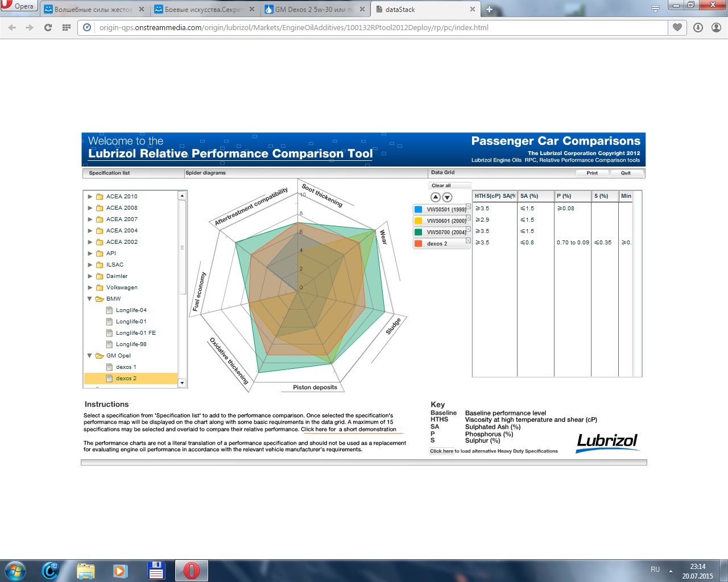Open Windows Media Player from taskbar
The image size is (728, 582).
point(121,571)
